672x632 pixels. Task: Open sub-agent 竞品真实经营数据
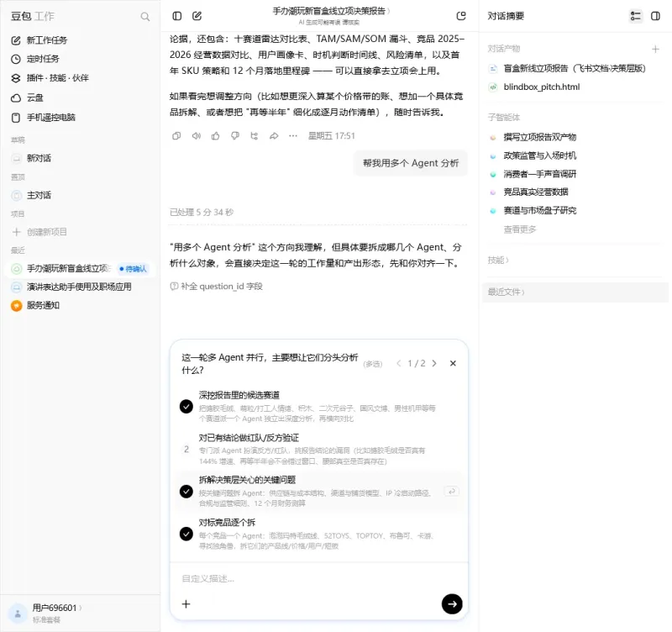(536, 192)
